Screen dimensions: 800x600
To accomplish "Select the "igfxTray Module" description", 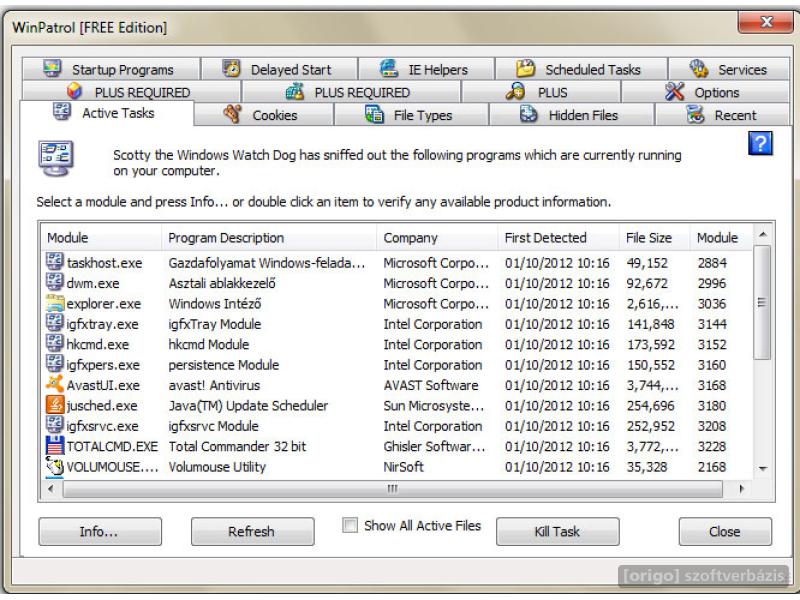I will pos(215,324).
